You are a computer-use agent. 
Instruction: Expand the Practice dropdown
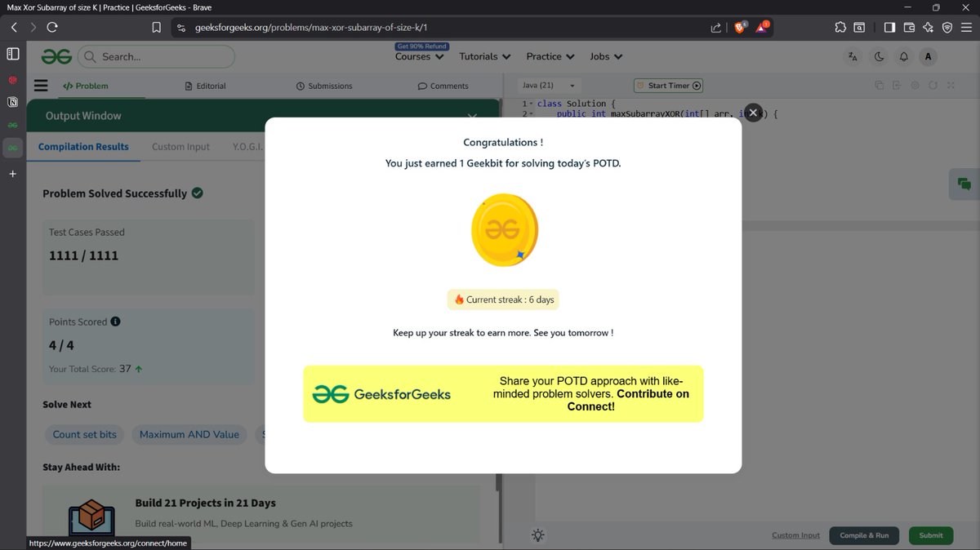[x=551, y=56]
